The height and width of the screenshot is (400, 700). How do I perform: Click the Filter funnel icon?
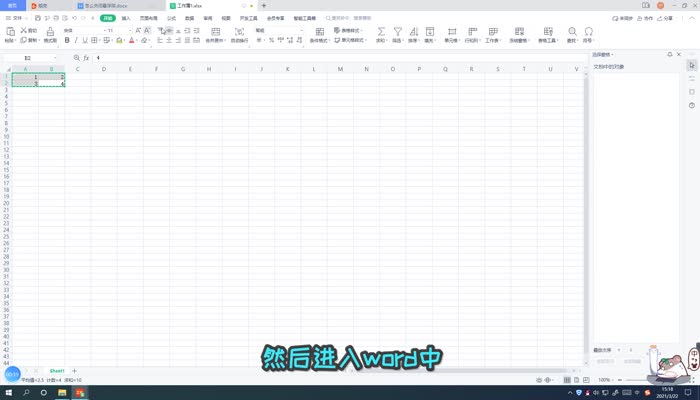click(397, 31)
